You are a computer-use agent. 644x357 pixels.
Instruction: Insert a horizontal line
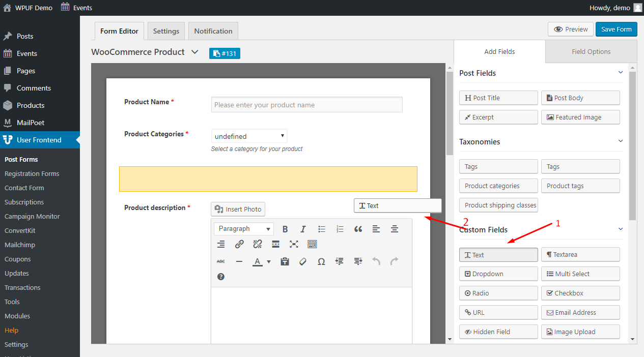(239, 261)
